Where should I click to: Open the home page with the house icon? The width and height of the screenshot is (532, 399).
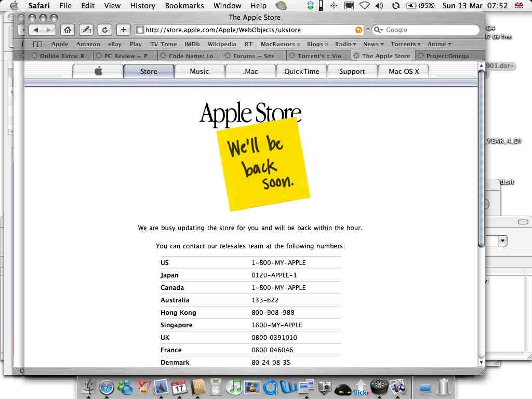coord(68,30)
